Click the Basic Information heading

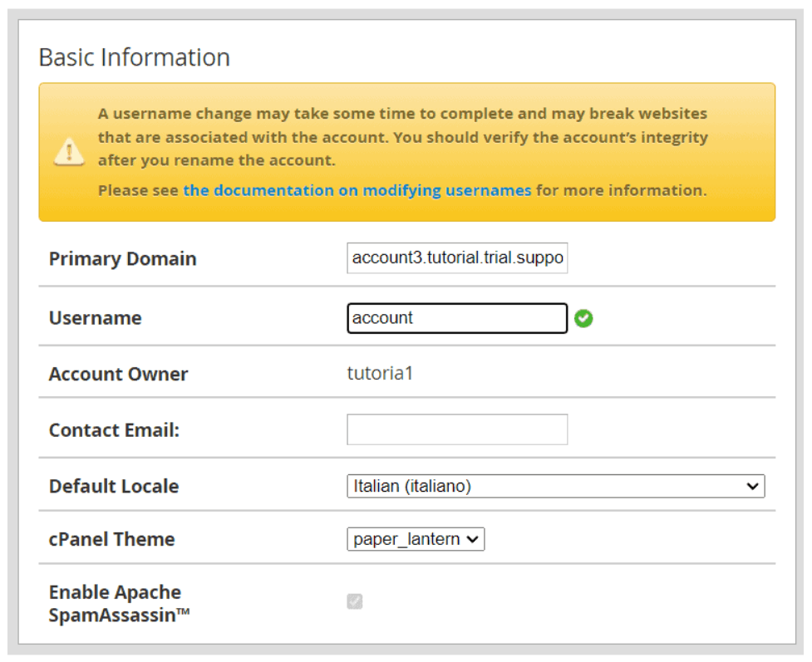tap(135, 57)
